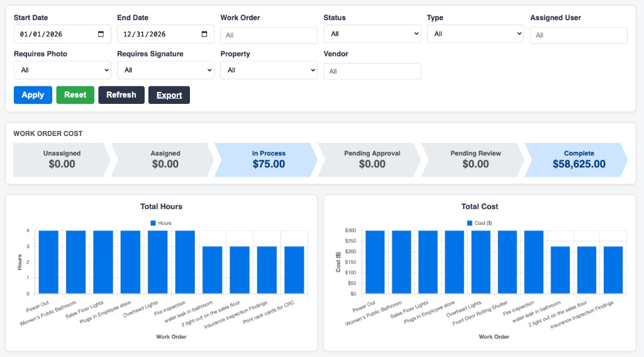The height and width of the screenshot is (357, 644).
Task: Focus the Work Order filter field
Action: pos(269,35)
